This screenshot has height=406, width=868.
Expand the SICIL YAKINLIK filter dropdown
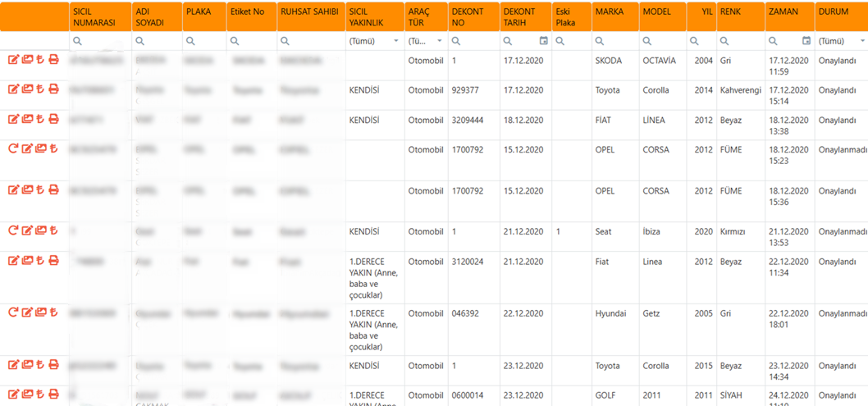pyautogui.click(x=396, y=41)
